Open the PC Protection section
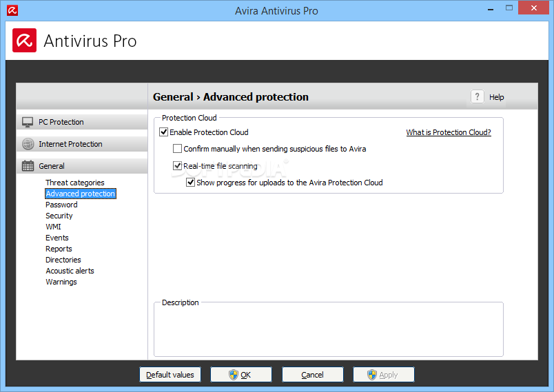The height and width of the screenshot is (392, 554). click(82, 122)
